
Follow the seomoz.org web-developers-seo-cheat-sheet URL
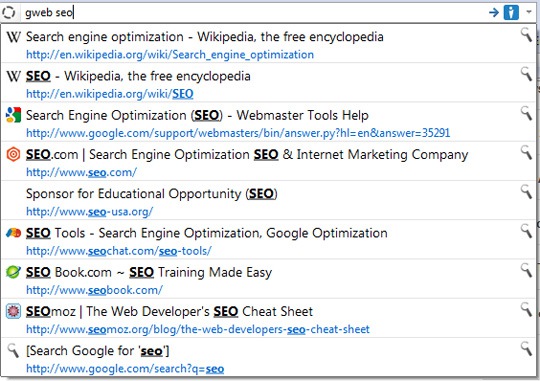(x=198, y=329)
